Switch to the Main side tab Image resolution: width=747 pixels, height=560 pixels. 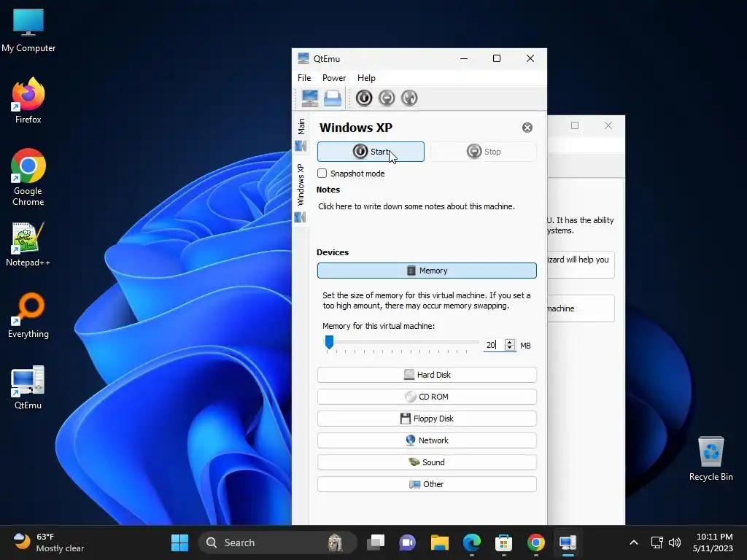[x=301, y=134]
